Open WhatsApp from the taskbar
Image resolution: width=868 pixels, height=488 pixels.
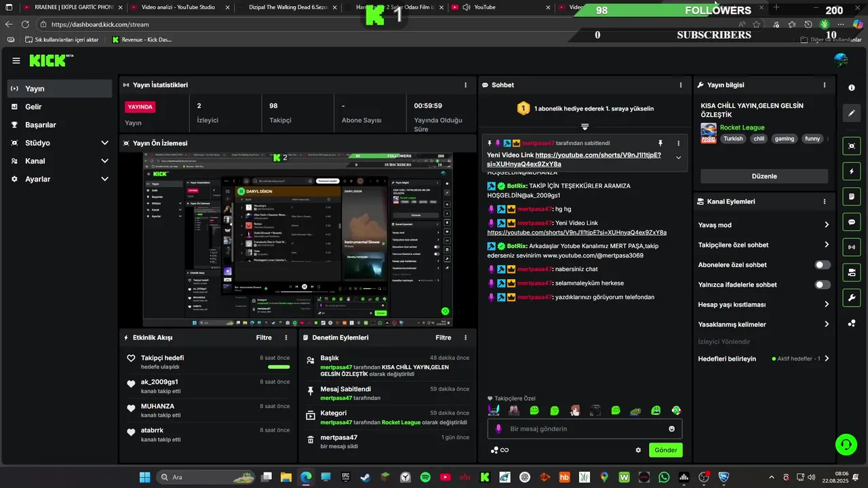(x=664, y=477)
